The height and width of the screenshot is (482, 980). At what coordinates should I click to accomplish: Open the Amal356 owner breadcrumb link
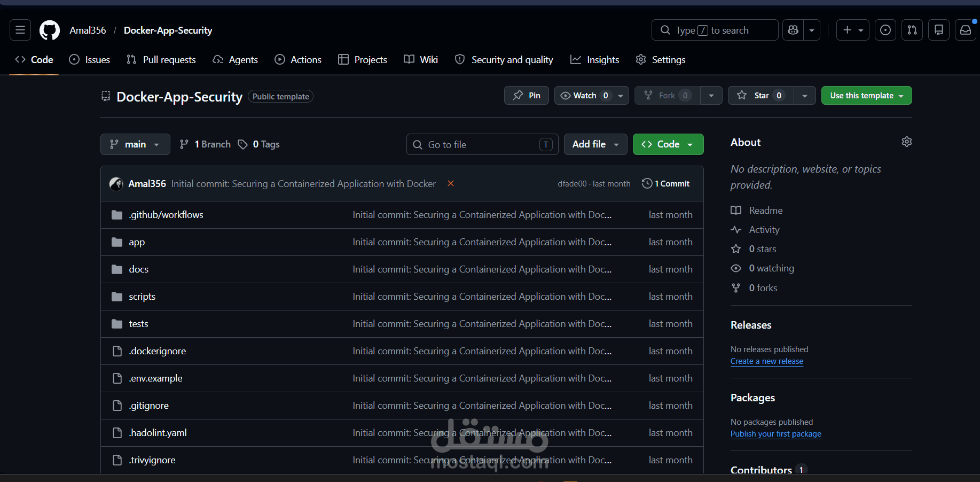click(x=88, y=30)
